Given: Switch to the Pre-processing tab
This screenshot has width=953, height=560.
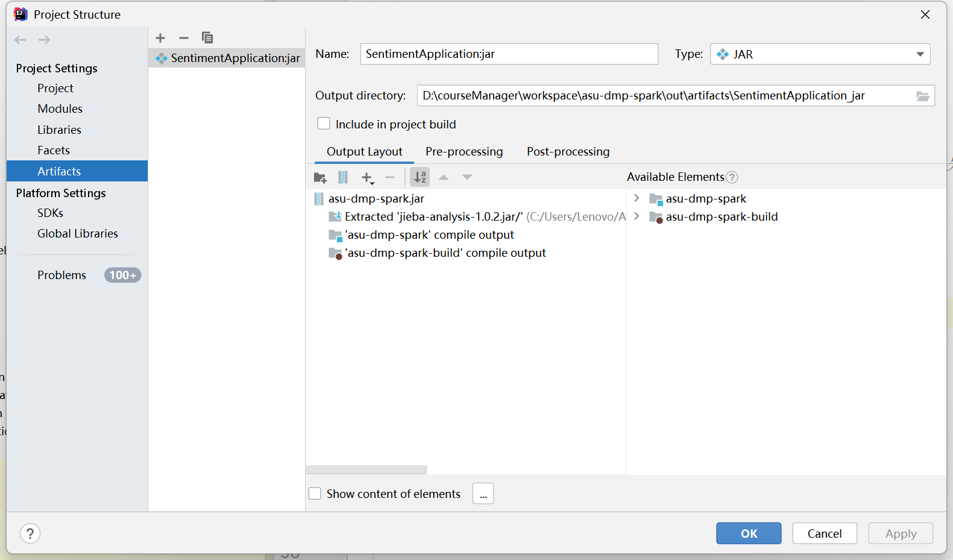Looking at the screenshot, I should coord(464,151).
